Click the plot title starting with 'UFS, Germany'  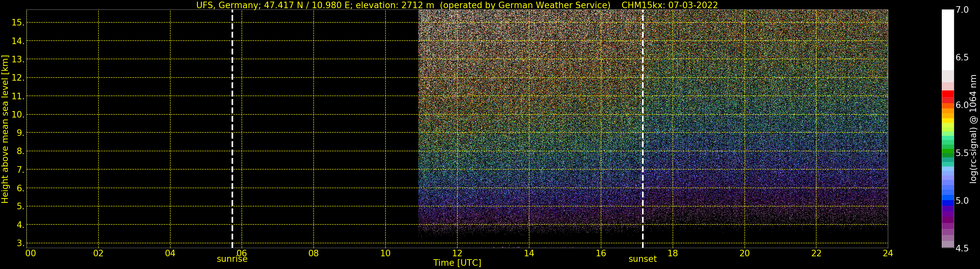coord(457,5)
